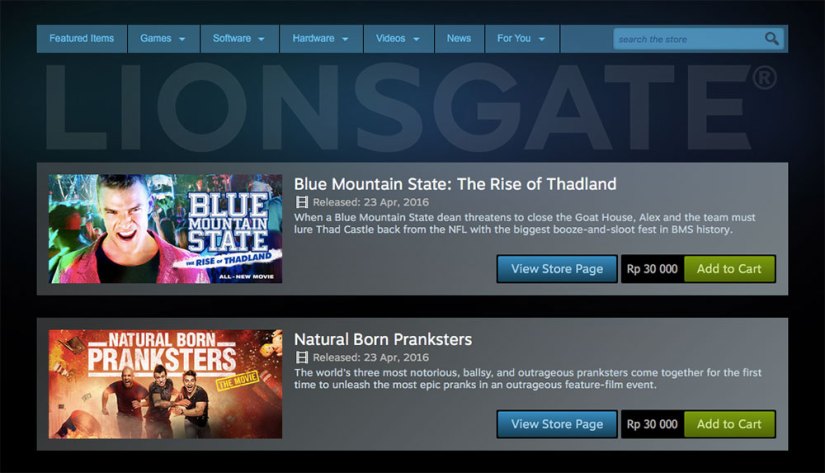This screenshot has width=825, height=473.
Task: Open the Videos dropdown
Action: [398, 38]
